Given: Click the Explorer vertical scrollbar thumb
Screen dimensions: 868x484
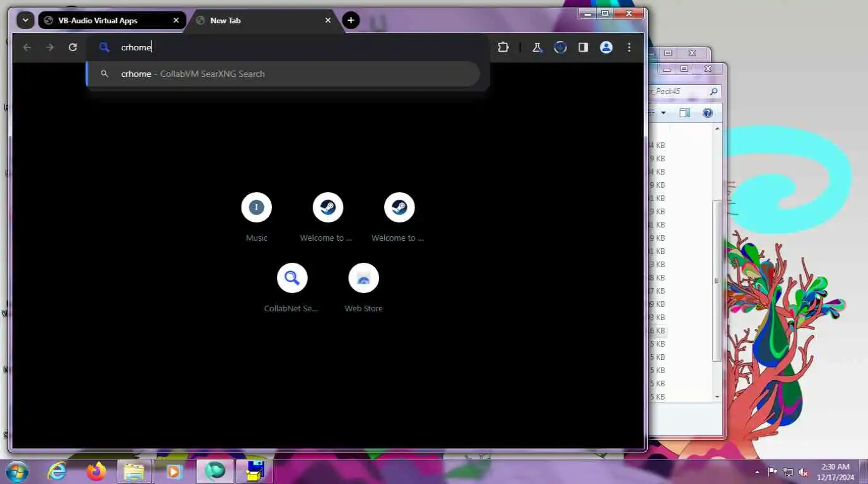Looking at the screenshot, I should coord(717,281).
